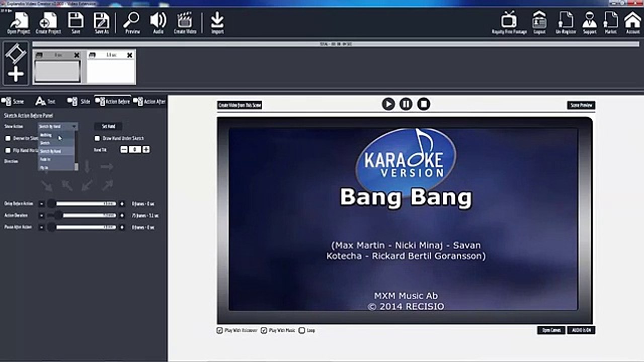Image resolution: width=644 pixels, height=362 pixels.
Task: Toggle Flip Hand Horizontally checkbox
Action: [8, 150]
